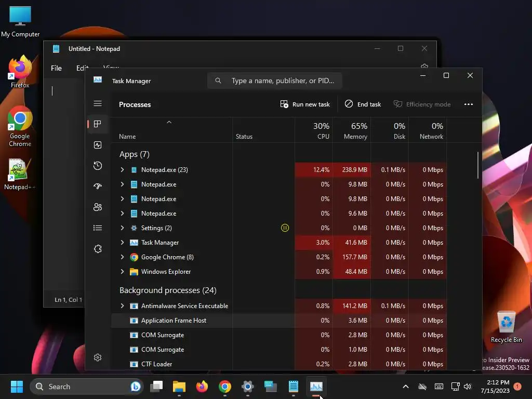
Task: Open Recycle Bin on desktop
Action: pyautogui.click(x=506, y=327)
